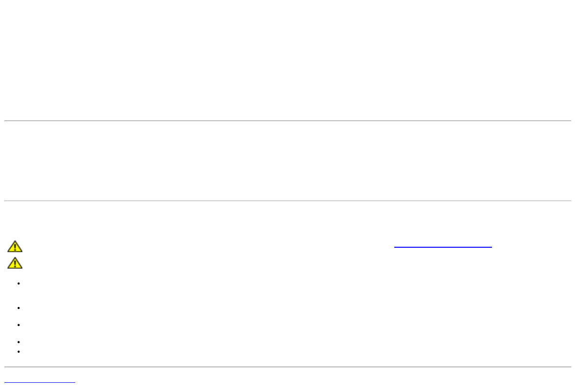This screenshot has width=575, height=392.
Task: Click the blank space right of the blue link
Action: pos(534,247)
